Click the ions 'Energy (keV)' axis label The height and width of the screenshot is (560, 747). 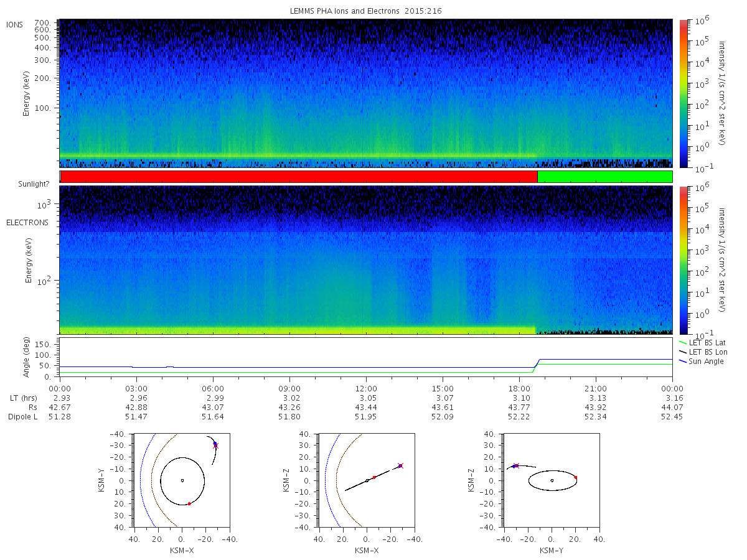coord(27,93)
